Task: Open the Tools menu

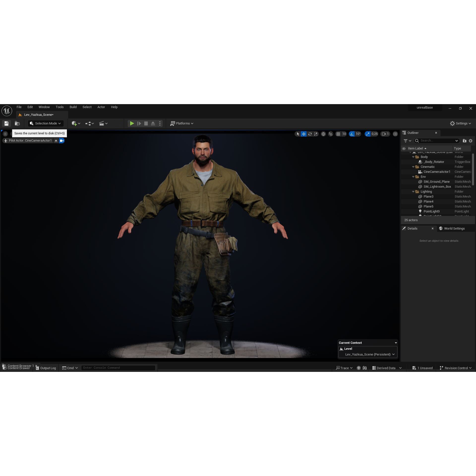Action: point(59,107)
